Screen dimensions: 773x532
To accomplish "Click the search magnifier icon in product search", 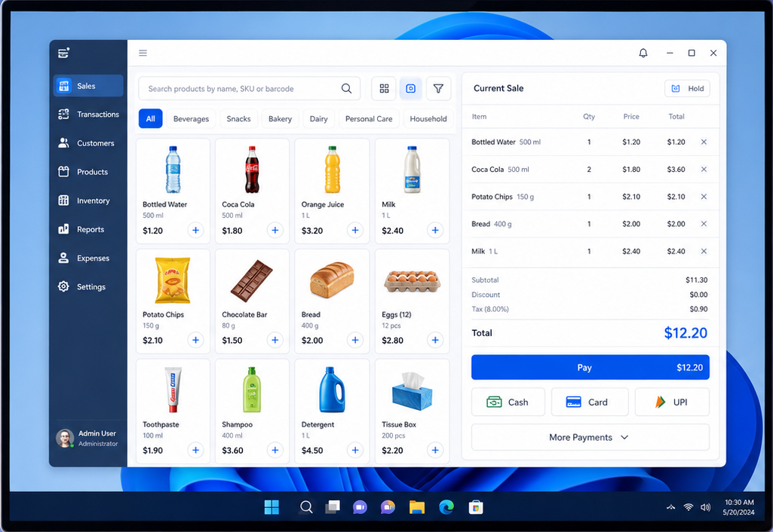I will point(347,89).
